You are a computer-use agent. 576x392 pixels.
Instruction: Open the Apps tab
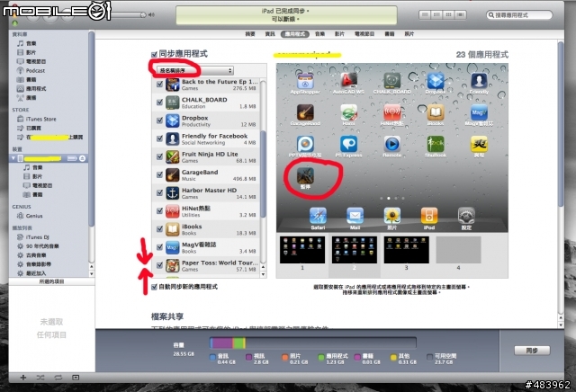(295, 34)
